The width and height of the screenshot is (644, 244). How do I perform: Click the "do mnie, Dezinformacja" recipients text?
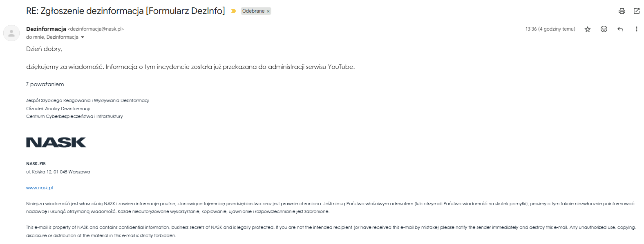pos(52,37)
